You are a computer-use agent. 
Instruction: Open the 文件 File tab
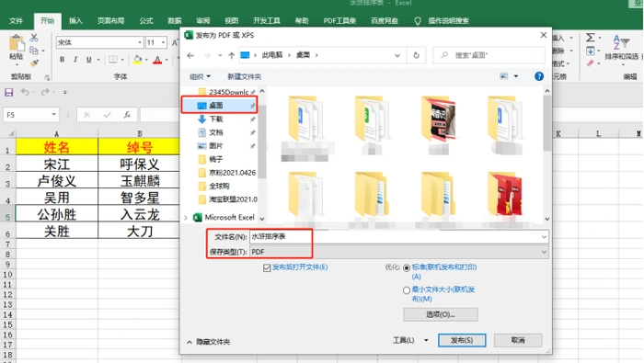click(16, 21)
